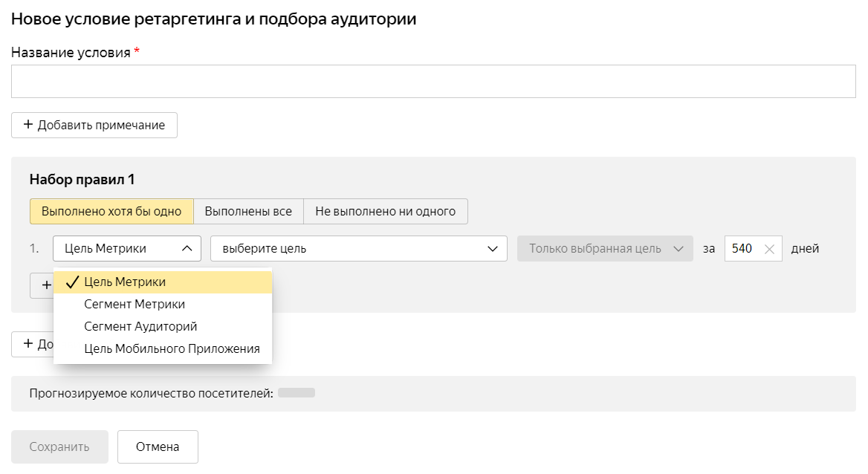Clear the 540 days value with the X icon
Viewport: 868px width, 474px height.
(x=769, y=249)
